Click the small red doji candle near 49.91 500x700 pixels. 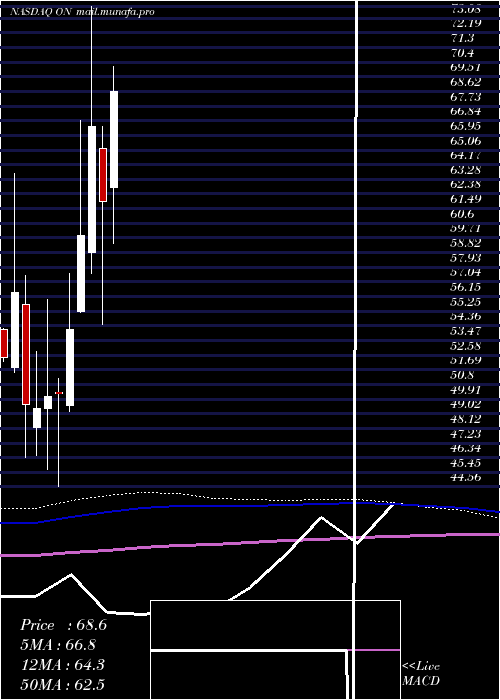point(58,393)
